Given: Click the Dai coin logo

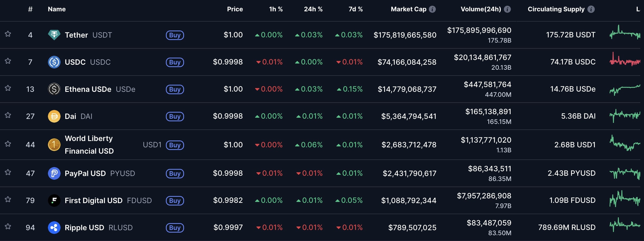Looking at the screenshot, I should 54,116.
